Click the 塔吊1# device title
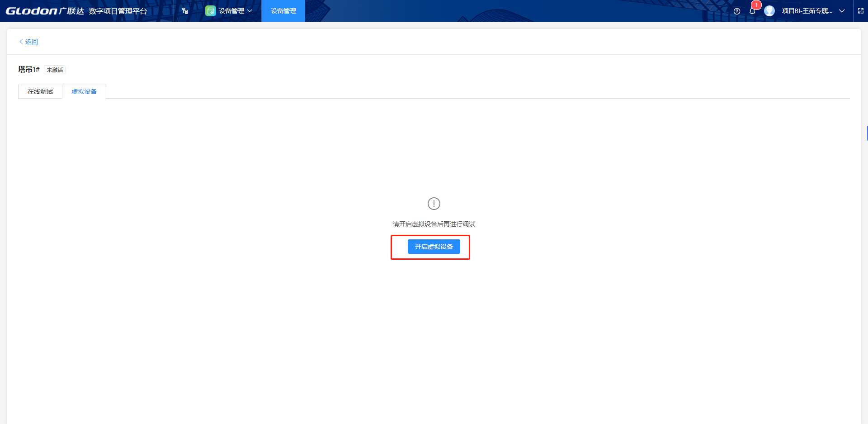This screenshot has height=424, width=868. pos(29,70)
